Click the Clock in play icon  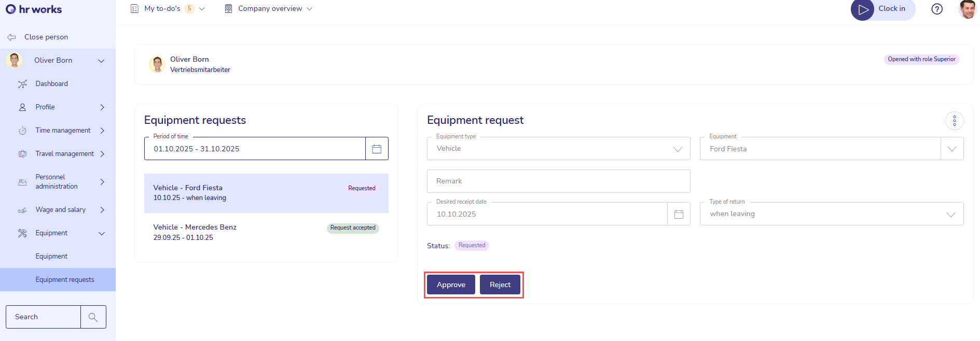863,9
